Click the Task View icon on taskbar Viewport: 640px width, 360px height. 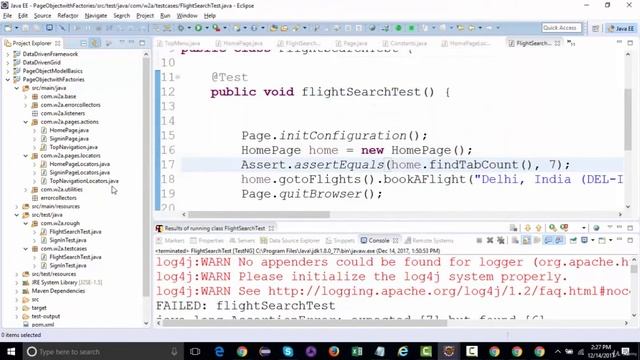tap(195, 351)
